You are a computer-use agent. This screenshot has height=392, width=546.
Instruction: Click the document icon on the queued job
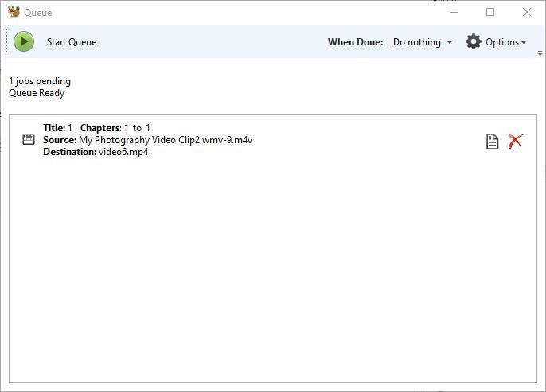click(492, 142)
